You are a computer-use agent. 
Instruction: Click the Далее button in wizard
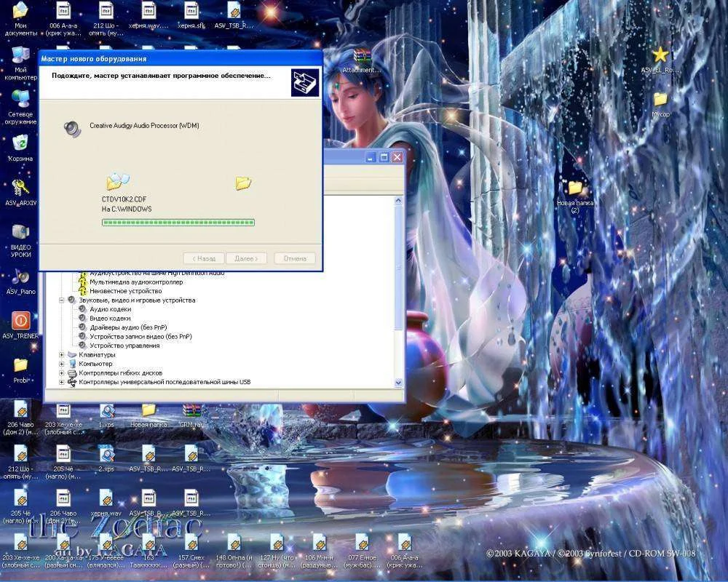coord(246,258)
